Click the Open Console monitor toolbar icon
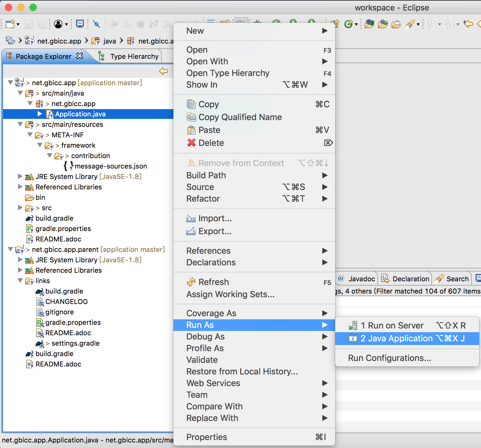 (x=80, y=24)
